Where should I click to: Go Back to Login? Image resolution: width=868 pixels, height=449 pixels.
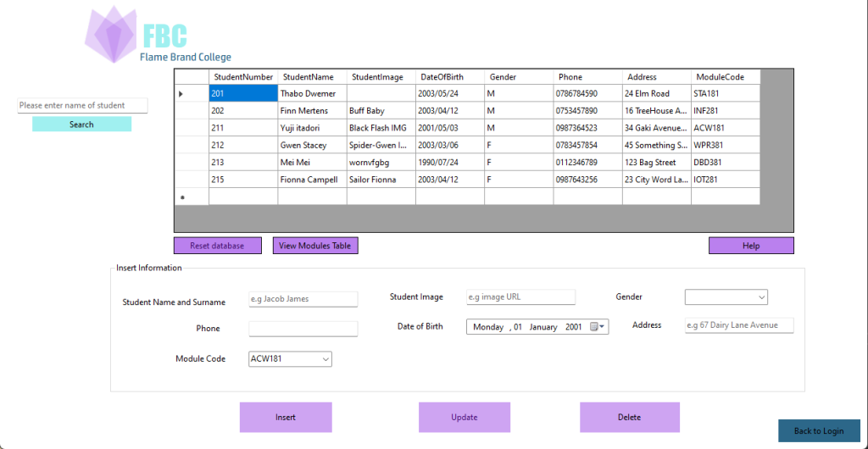818,430
